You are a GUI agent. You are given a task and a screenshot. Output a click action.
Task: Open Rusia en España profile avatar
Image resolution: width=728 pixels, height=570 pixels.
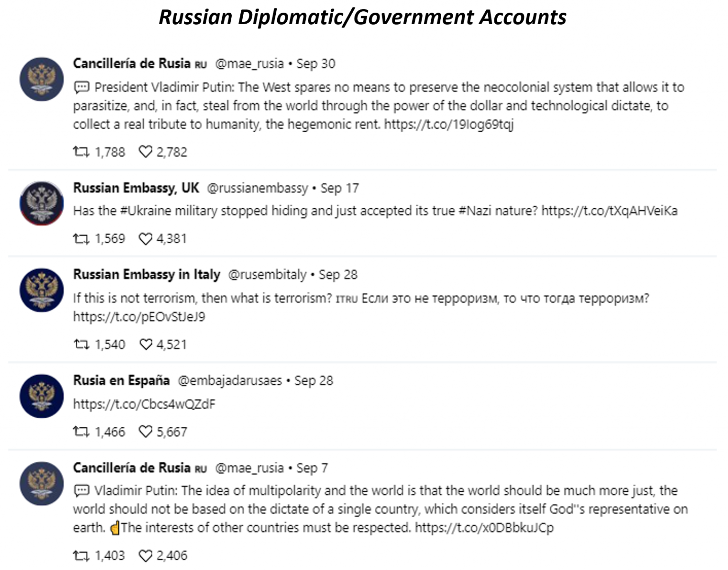coord(42,396)
